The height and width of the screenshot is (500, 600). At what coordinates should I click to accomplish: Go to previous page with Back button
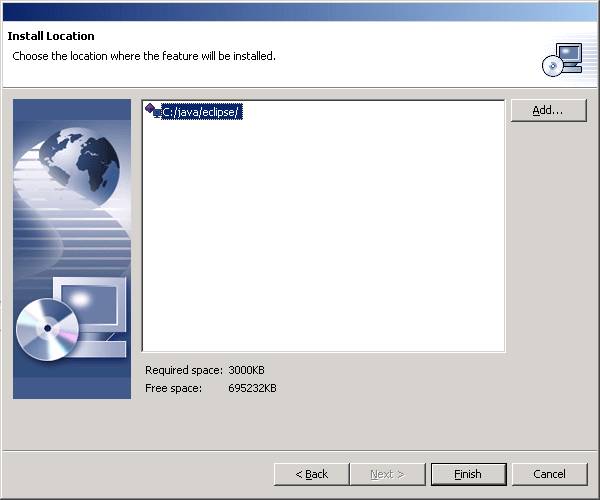point(312,474)
